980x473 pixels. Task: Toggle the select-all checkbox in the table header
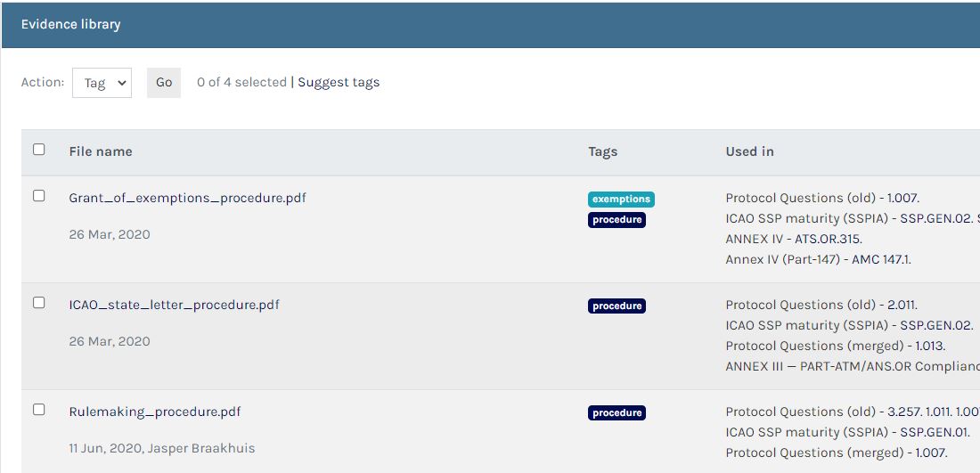[x=39, y=150]
